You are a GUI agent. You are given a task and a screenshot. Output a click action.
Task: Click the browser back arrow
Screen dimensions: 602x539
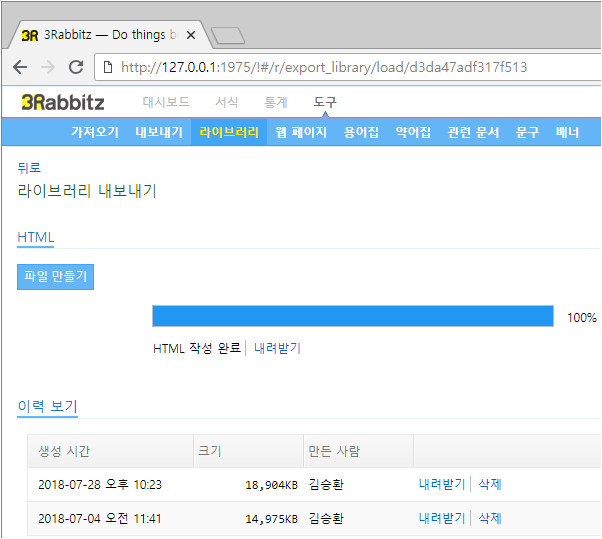[x=20, y=67]
